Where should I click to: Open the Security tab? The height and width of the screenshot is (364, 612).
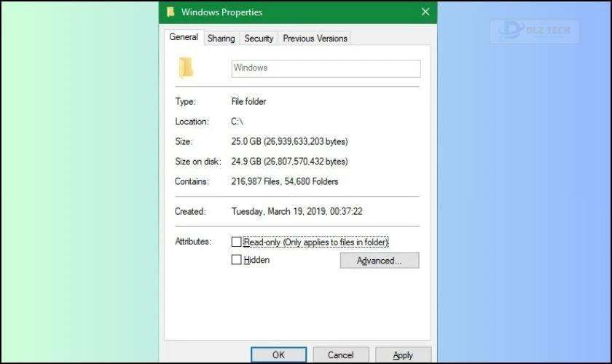[259, 39]
